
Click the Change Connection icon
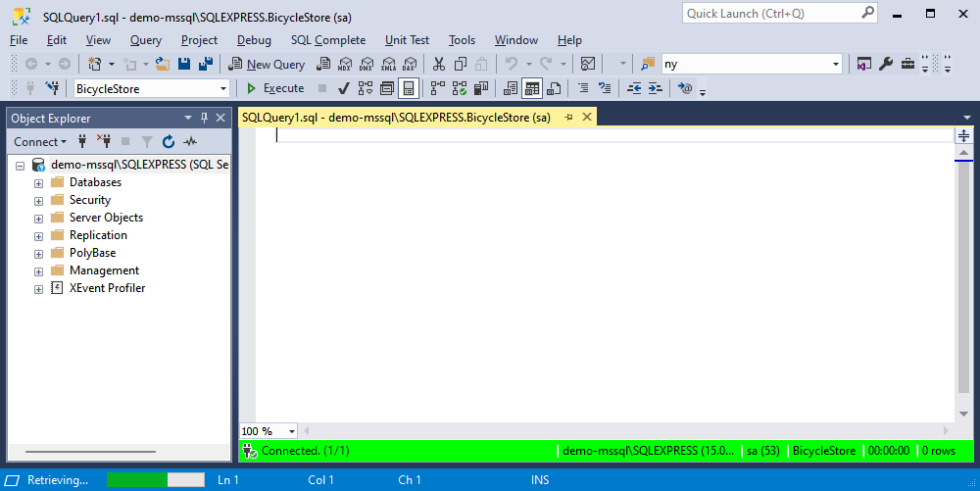(53, 88)
